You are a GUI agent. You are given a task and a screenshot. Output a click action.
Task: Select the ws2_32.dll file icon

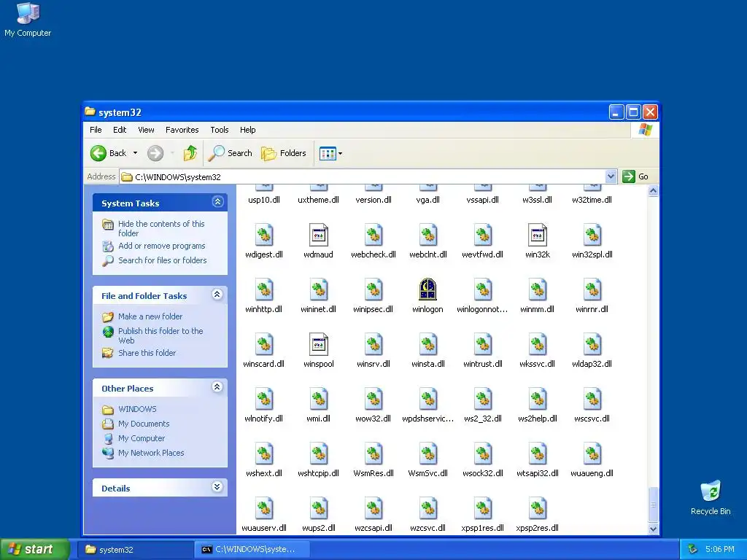click(x=483, y=399)
